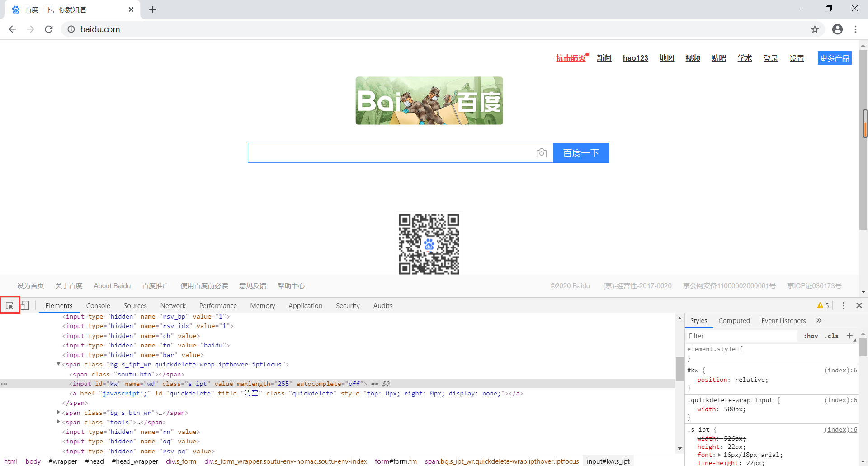The width and height of the screenshot is (868, 466).
Task: Open the Chrome three-dot menu
Action: [x=855, y=29]
